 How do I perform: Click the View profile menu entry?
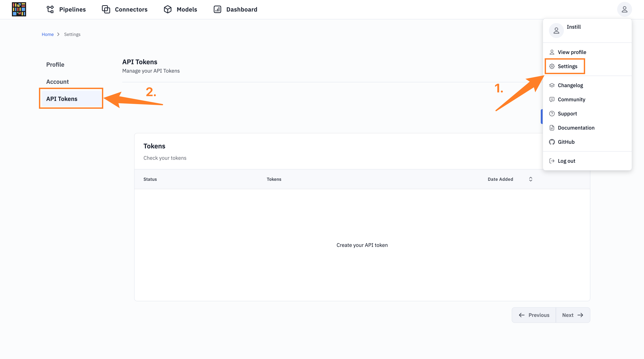572,52
